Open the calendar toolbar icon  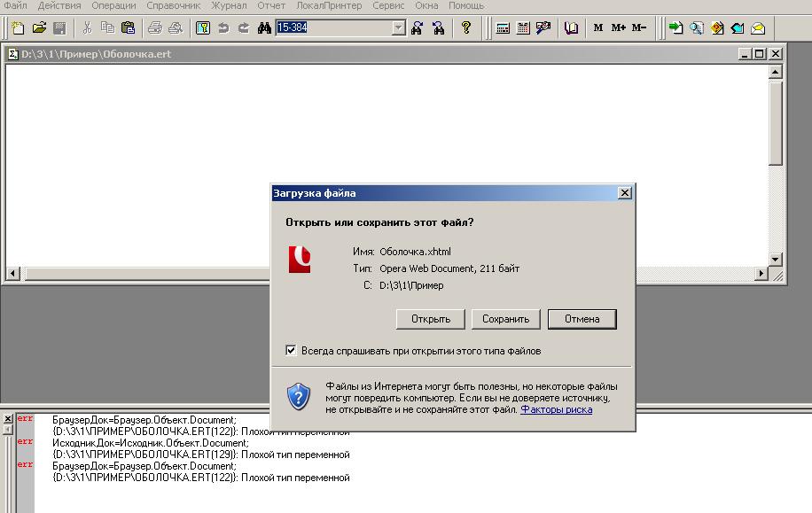coord(522,27)
